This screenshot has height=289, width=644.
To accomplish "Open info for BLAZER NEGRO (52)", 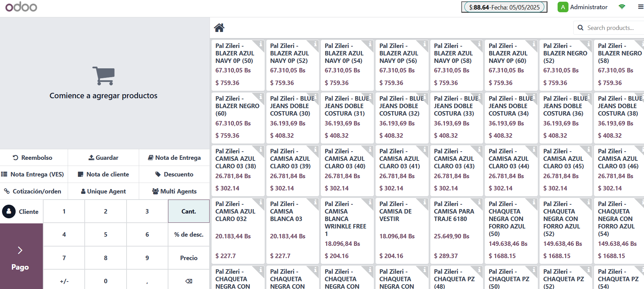I will (589, 44).
